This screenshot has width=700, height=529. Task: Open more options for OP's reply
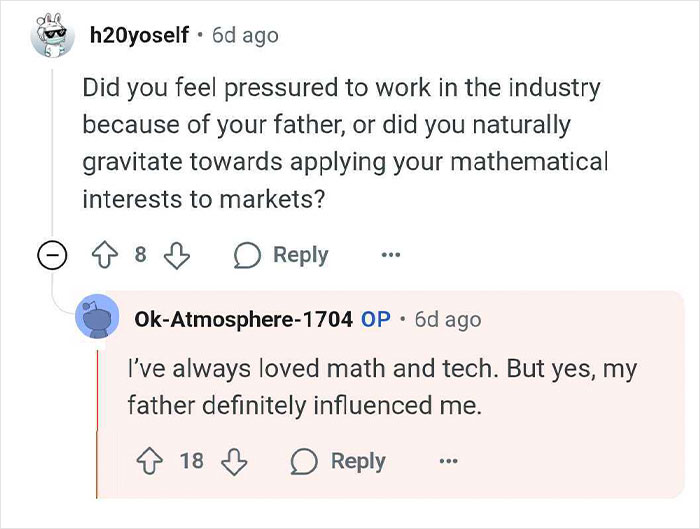448,461
